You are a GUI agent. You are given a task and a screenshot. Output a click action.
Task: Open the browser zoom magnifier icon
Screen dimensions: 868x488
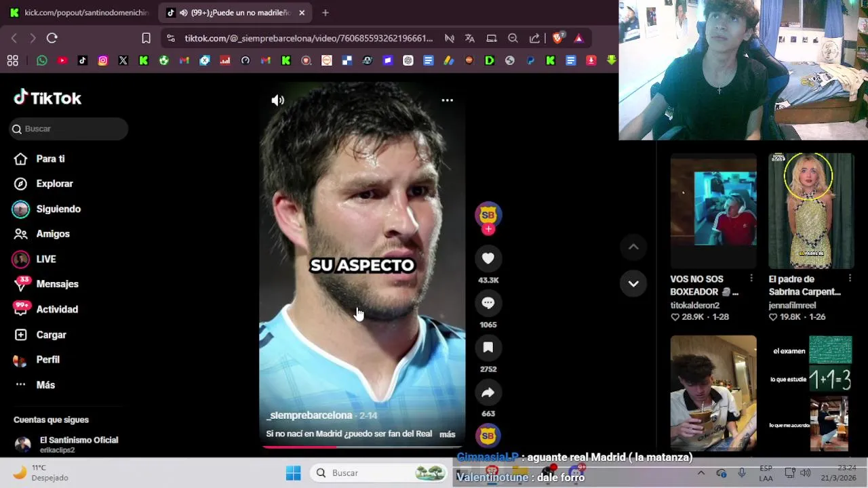tap(513, 39)
